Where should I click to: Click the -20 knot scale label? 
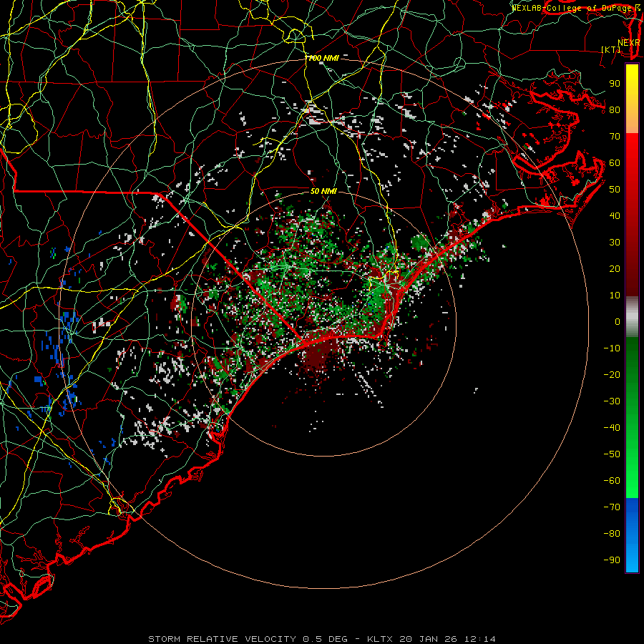[x=612, y=375]
